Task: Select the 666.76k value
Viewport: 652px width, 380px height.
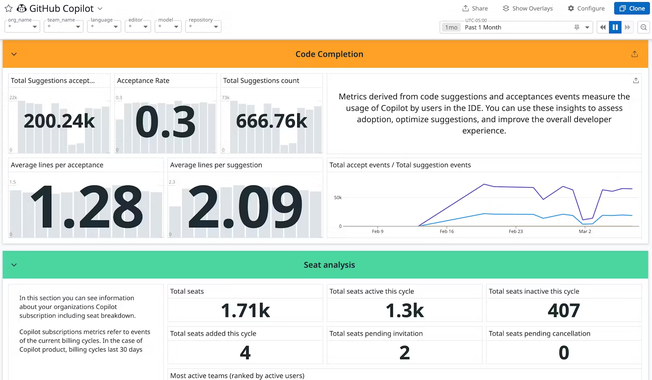Action: tap(272, 121)
